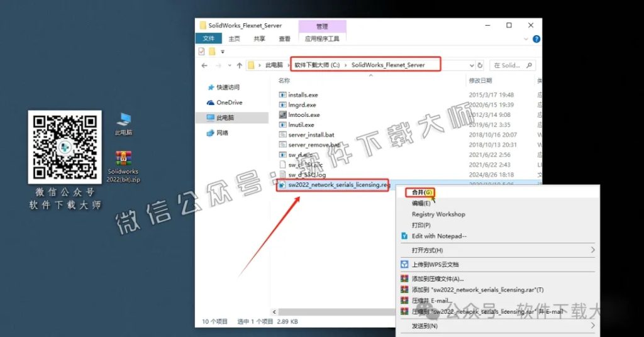Switch to the 查看 ribbon tab
The width and height of the screenshot is (644, 337).
pyautogui.click(x=284, y=38)
